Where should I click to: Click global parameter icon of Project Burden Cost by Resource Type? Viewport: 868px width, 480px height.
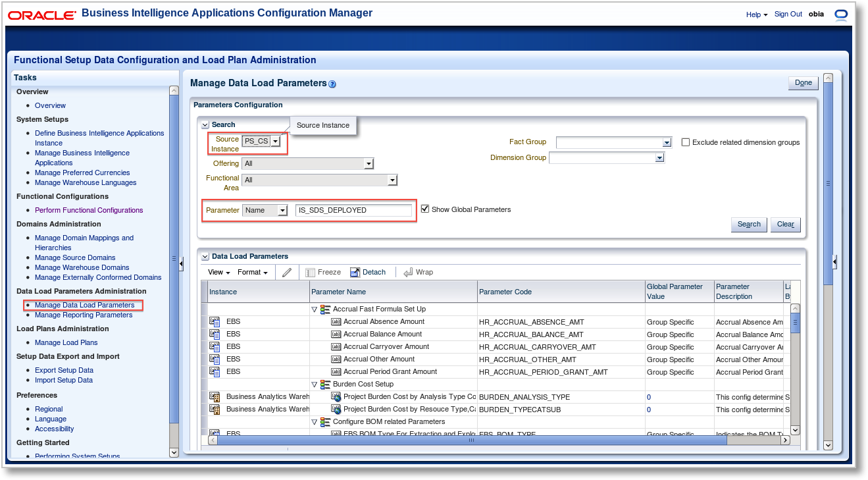point(336,410)
